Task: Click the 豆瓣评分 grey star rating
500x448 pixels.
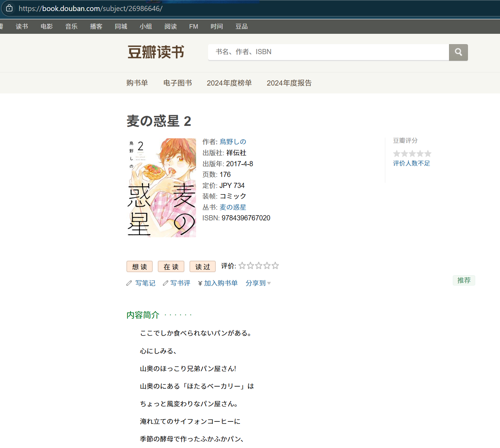Action: [412, 153]
